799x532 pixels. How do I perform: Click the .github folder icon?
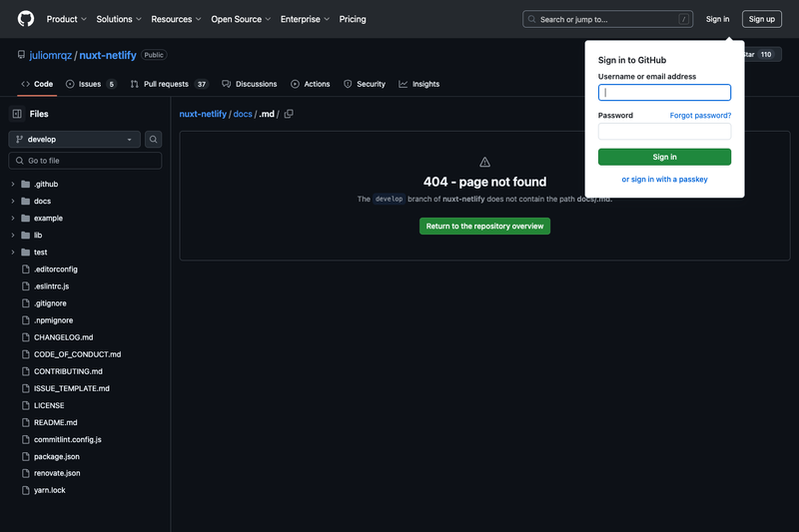[x=26, y=184]
